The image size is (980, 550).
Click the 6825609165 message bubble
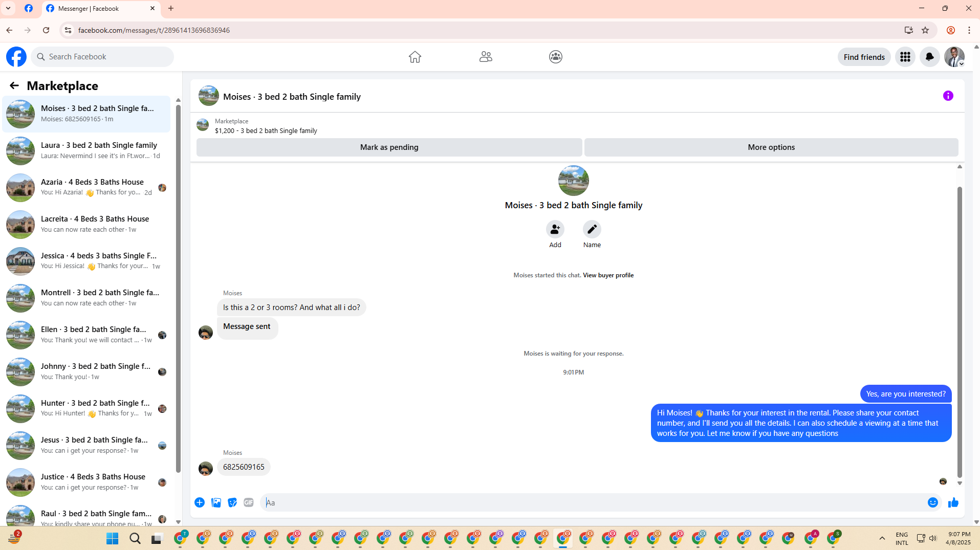[244, 467]
